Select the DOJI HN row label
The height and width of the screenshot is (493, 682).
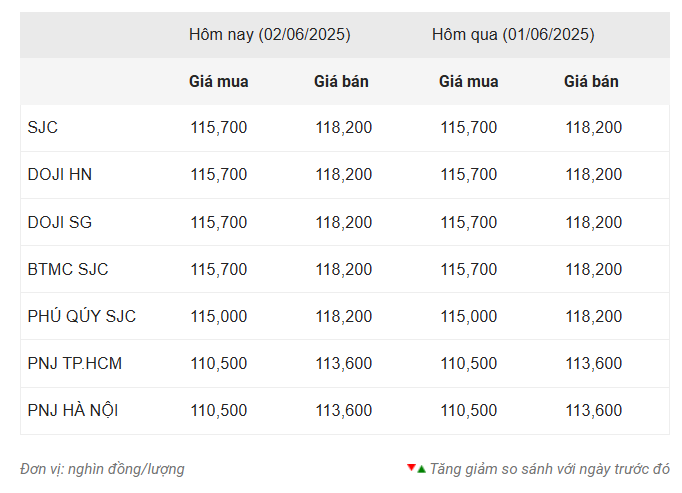(60, 174)
